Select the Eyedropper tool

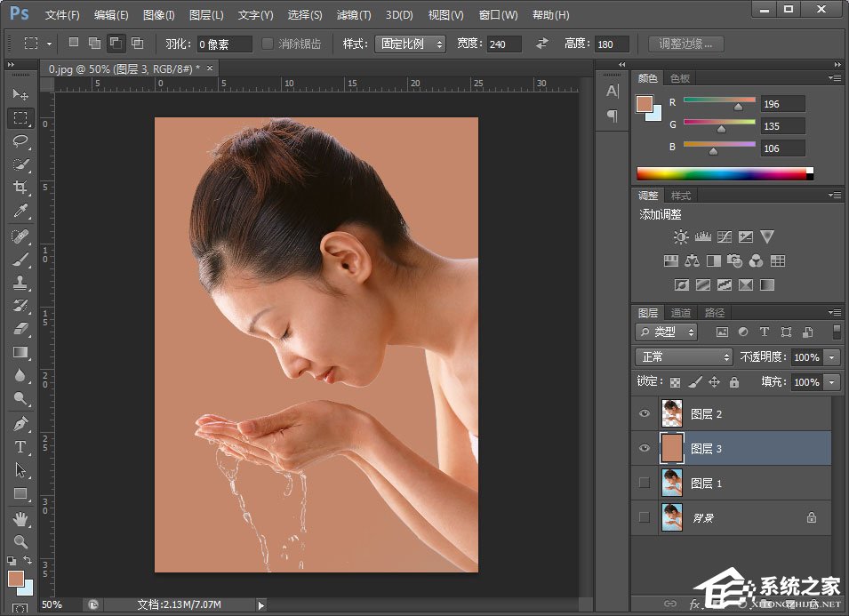pos(20,211)
